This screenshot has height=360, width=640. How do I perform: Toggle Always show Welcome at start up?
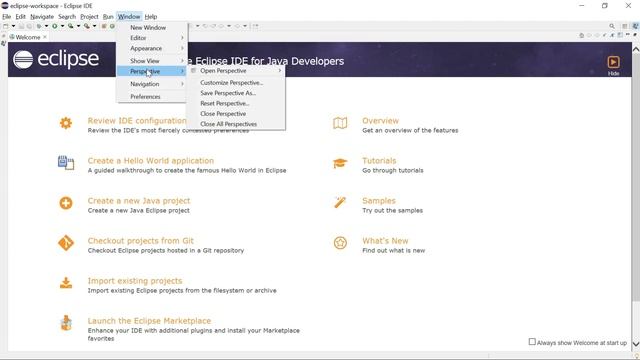point(532,342)
